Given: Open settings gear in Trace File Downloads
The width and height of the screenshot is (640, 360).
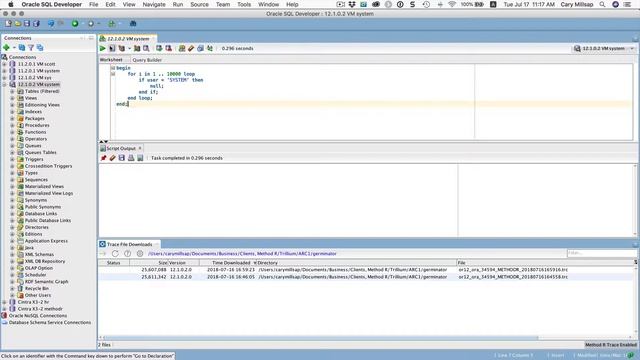Looking at the screenshot, I should tap(140, 253).
